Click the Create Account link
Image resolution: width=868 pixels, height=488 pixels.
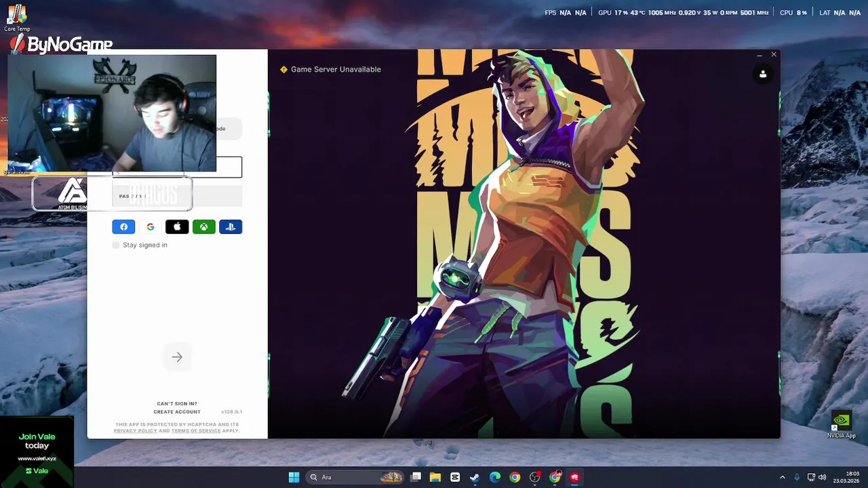coord(177,411)
